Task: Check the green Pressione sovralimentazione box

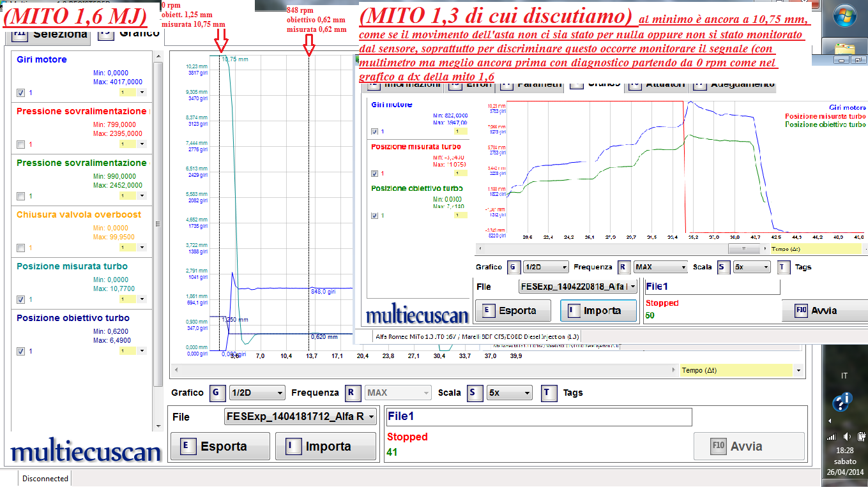Action: (20, 196)
